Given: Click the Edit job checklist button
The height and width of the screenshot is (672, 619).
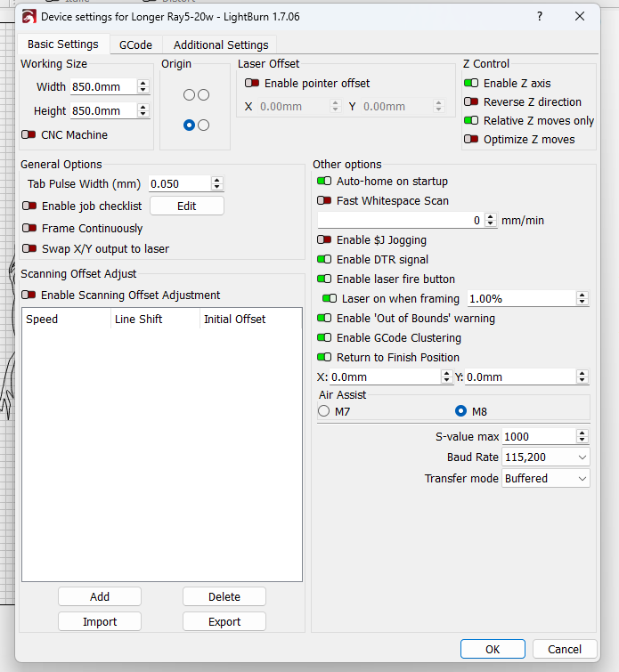Looking at the screenshot, I should (187, 206).
